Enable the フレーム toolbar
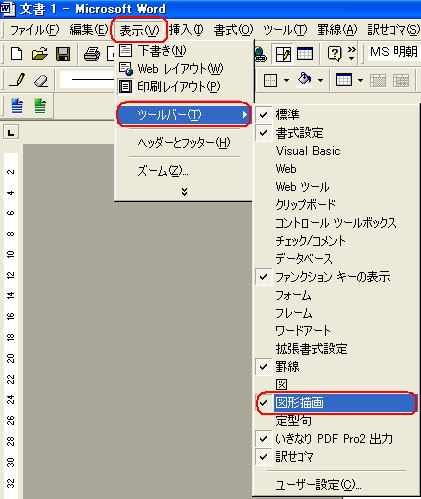 pos(337,313)
